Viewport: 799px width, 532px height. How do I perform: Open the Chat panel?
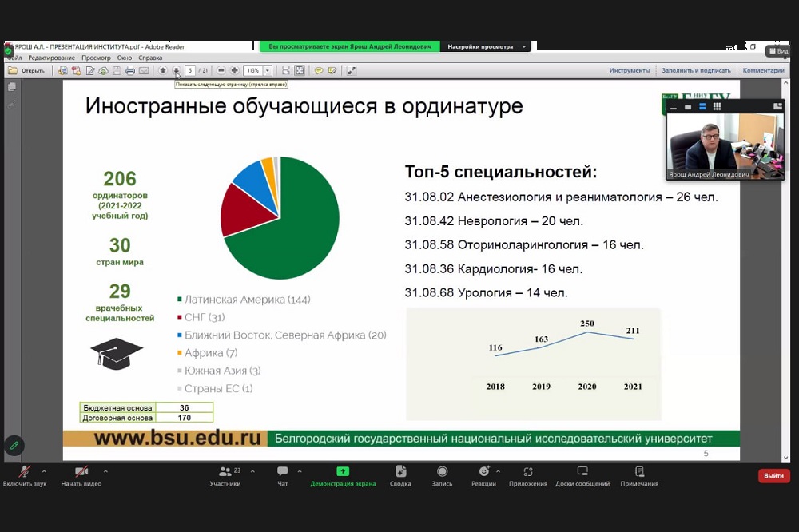[x=282, y=476]
